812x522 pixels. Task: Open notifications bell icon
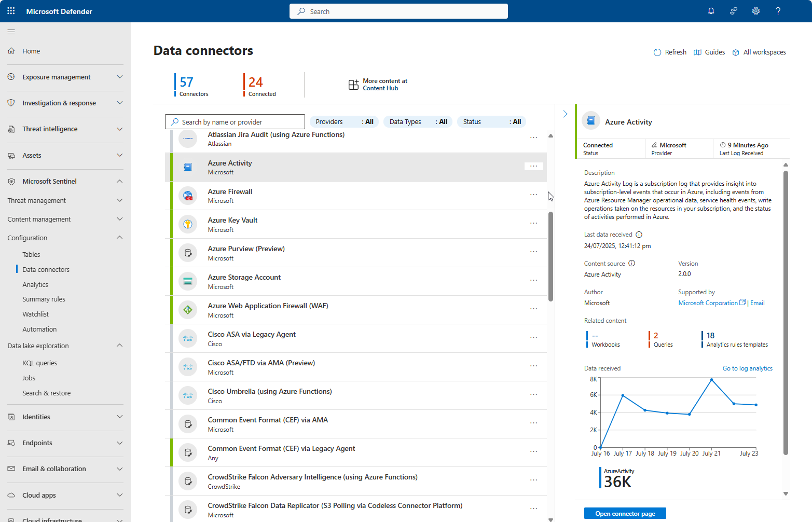(x=711, y=11)
